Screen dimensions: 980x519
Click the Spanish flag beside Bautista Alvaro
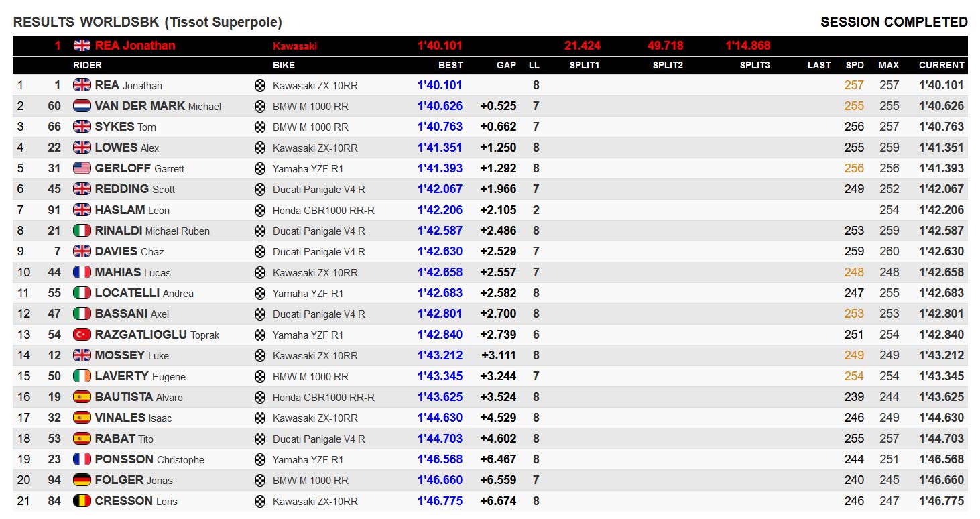tap(82, 397)
